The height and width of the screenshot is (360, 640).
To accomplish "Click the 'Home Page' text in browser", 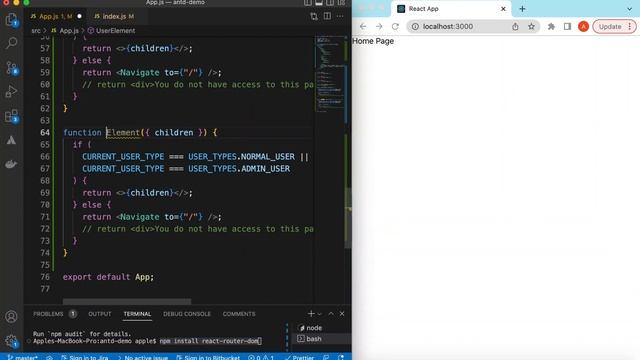I will (373, 41).
